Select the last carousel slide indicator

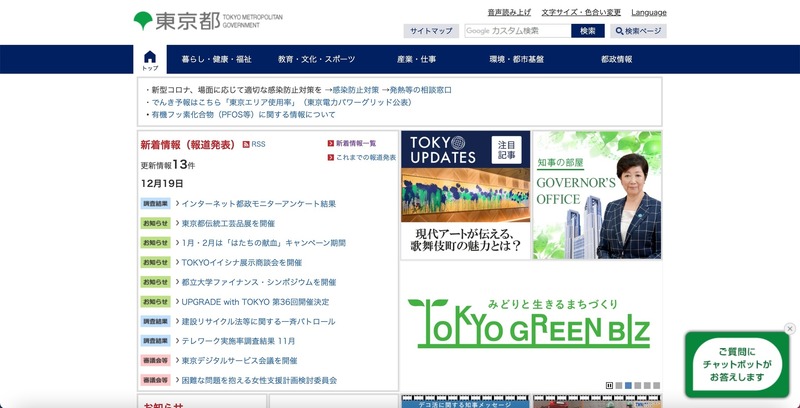coord(656,385)
